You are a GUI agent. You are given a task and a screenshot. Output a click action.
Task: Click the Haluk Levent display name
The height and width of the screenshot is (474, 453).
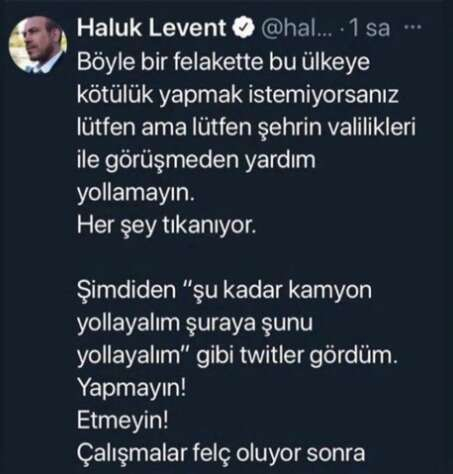(152, 27)
